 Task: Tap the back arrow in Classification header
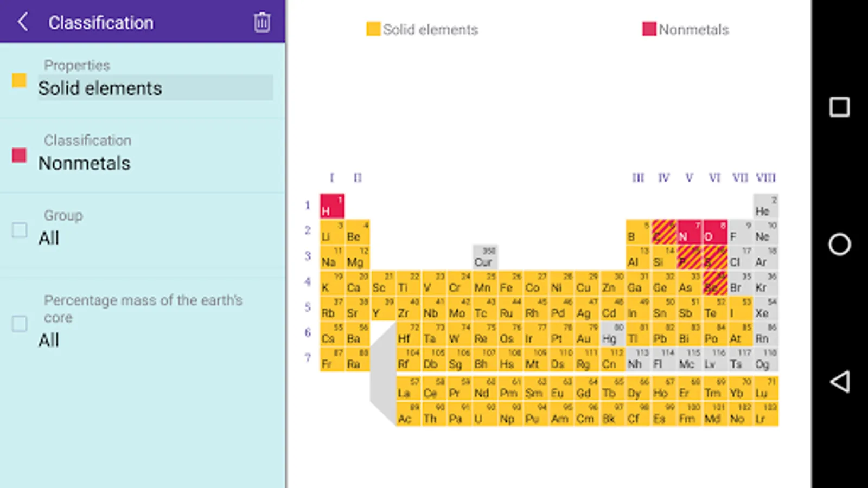pyautogui.click(x=23, y=22)
